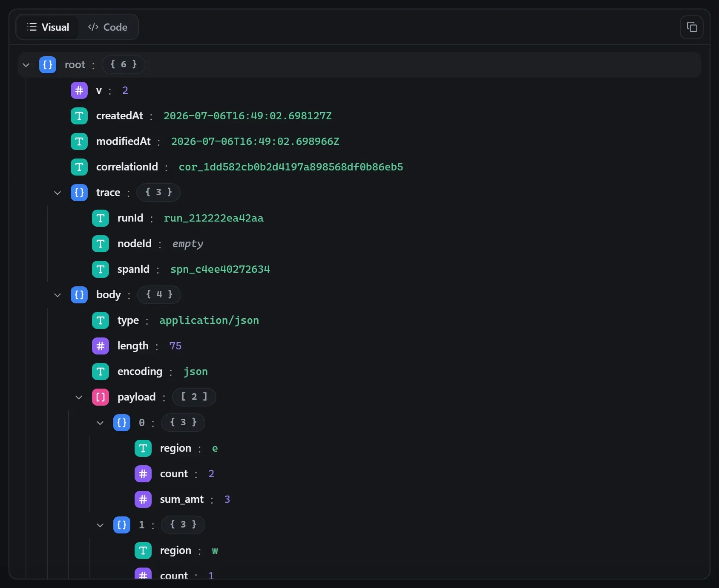Switch to the Code tab

point(108,27)
